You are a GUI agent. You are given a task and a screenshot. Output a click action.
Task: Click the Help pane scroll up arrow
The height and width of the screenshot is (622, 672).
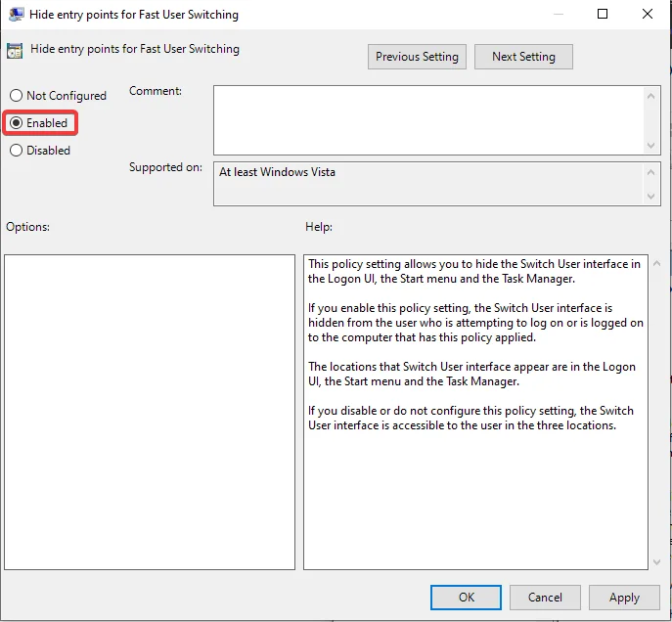(x=656, y=263)
